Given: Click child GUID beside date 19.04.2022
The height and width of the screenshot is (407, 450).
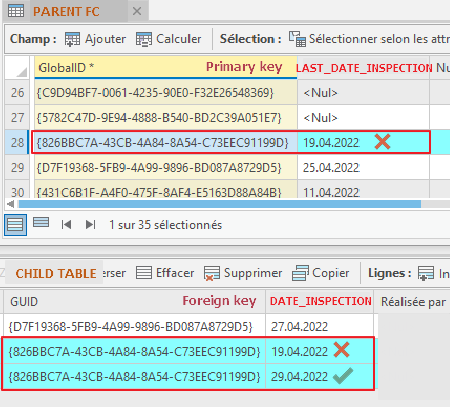Looking at the screenshot, I should [x=134, y=351].
